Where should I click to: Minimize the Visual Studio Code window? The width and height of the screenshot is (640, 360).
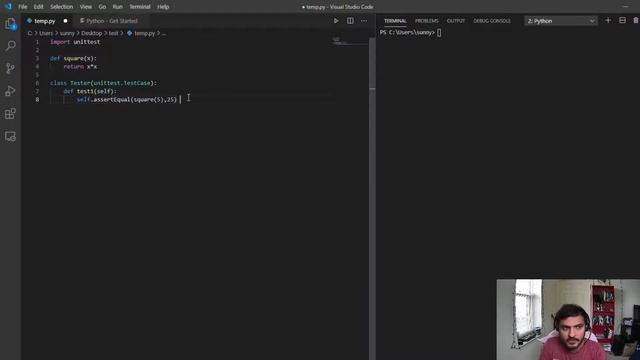pos(625,7)
